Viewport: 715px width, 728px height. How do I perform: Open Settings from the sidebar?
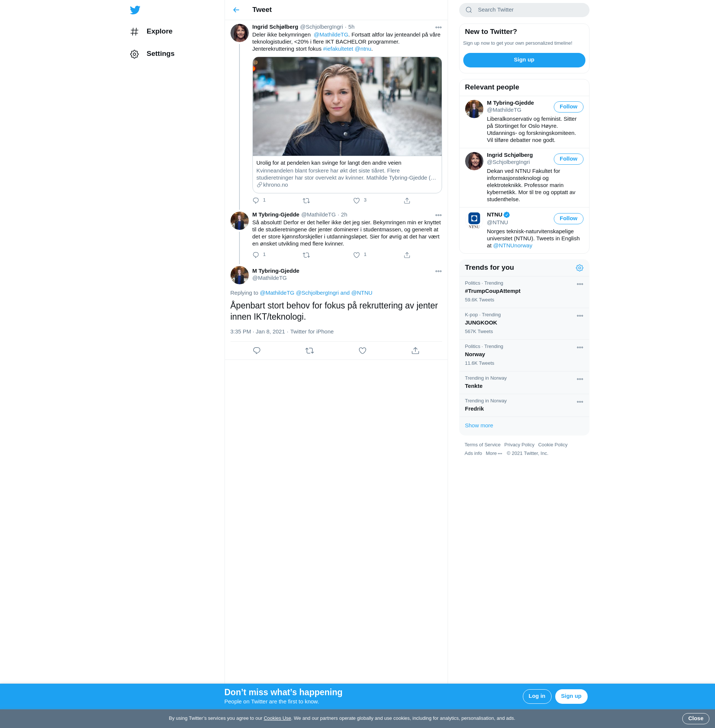click(152, 54)
